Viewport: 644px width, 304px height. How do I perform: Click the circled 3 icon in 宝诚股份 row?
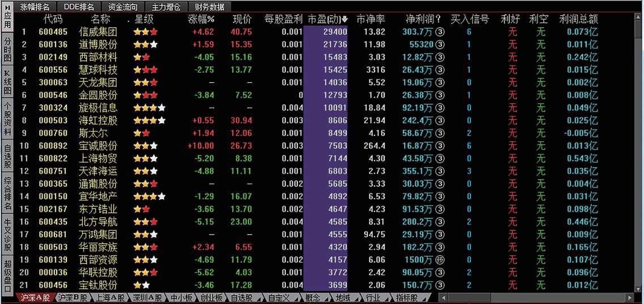point(440,146)
